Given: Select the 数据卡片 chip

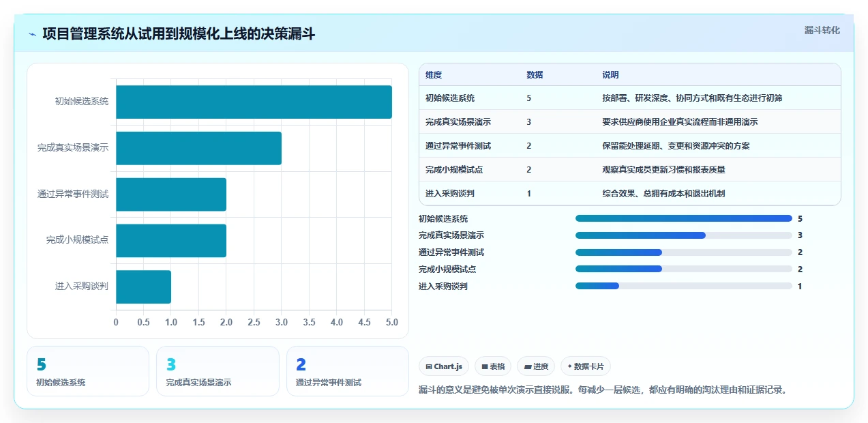Looking at the screenshot, I should (586, 366).
